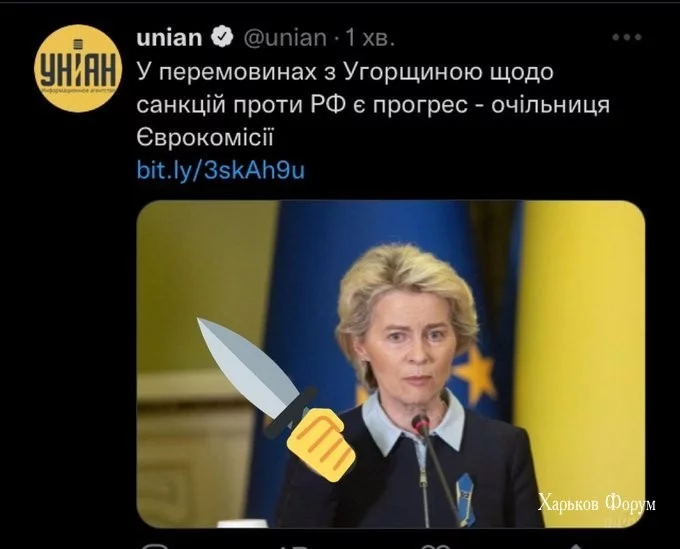The image size is (680, 549).
Task: Click the word Єврокомісії in the tweet
Action: pyautogui.click(x=205, y=137)
